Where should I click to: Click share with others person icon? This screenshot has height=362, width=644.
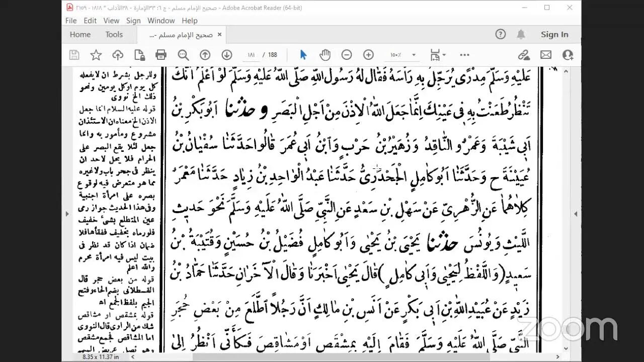click(x=568, y=55)
